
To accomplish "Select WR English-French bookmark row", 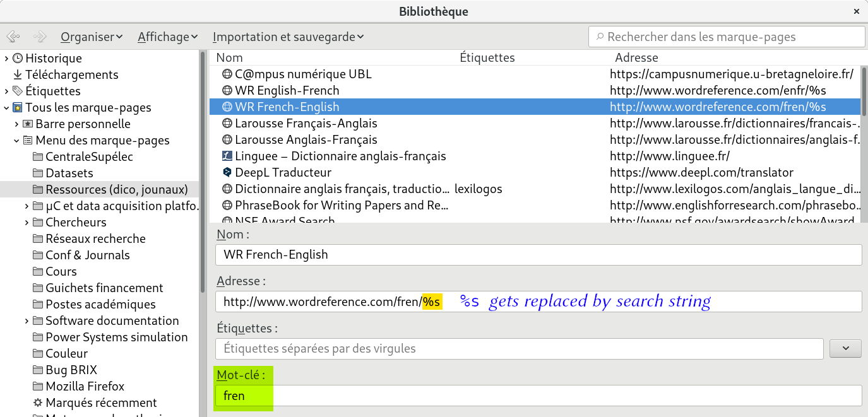I will click(535, 90).
